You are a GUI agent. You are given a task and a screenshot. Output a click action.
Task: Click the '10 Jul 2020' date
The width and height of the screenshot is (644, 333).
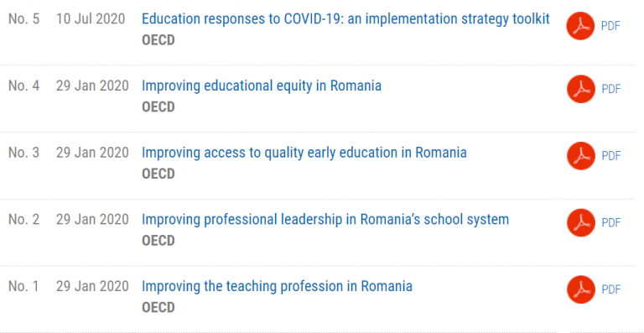[91, 19]
